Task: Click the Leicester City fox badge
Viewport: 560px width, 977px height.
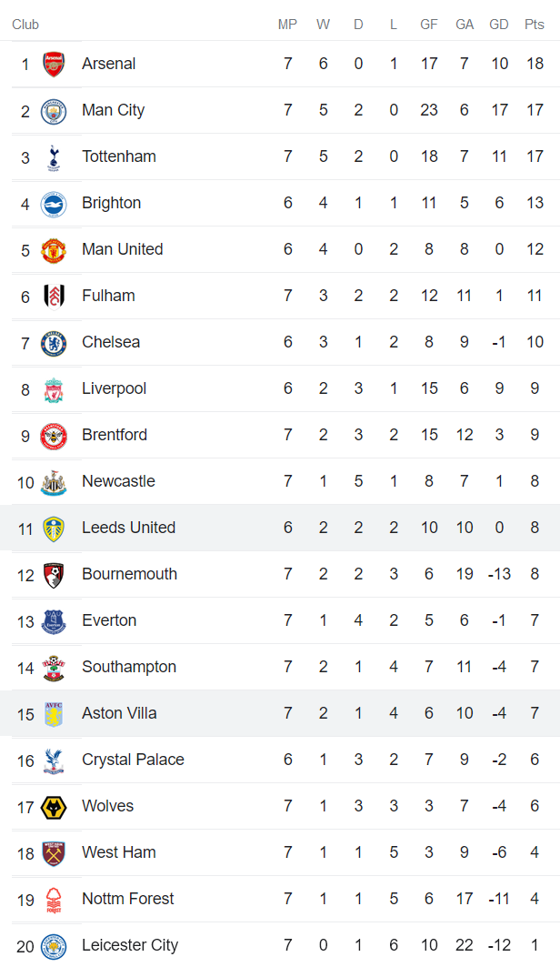Action: click(54, 946)
